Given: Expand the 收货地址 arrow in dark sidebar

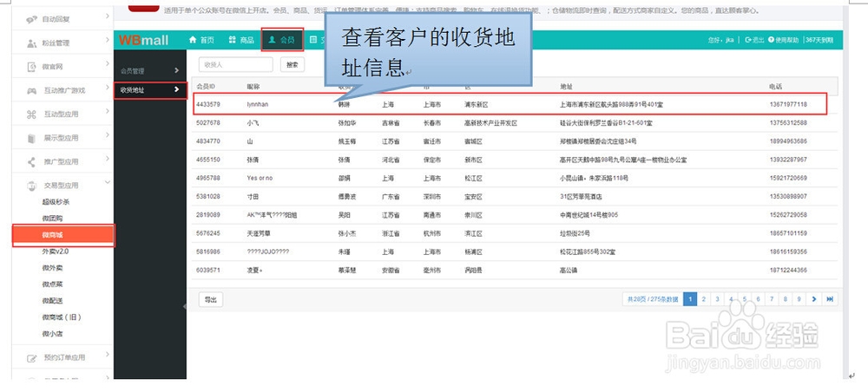Looking at the screenshot, I should (x=176, y=89).
